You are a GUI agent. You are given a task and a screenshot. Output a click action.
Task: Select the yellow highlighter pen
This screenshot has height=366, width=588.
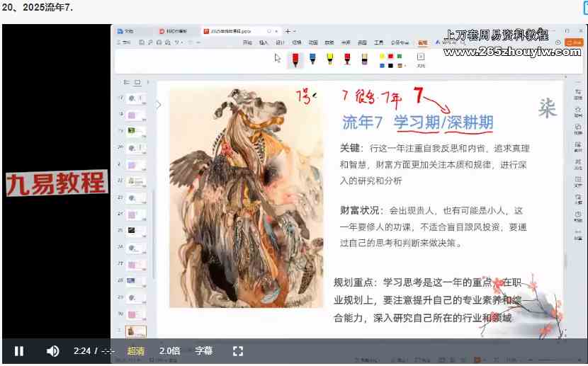click(x=329, y=59)
